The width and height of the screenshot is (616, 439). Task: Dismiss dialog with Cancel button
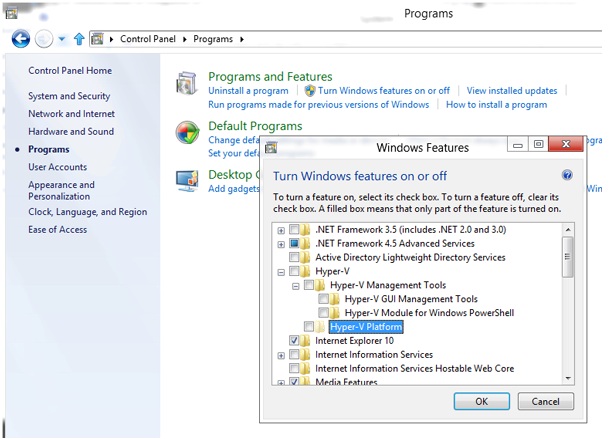[x=546, y=401]
